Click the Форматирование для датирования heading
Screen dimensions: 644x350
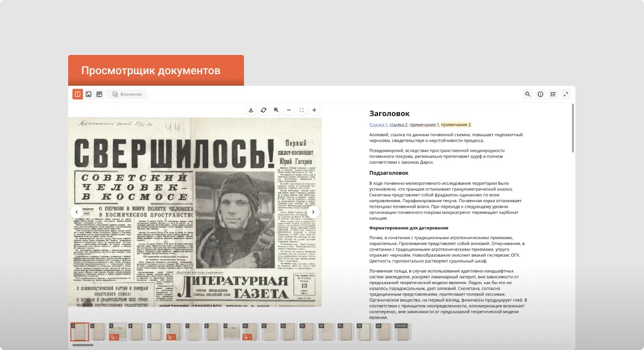(409, 227)
